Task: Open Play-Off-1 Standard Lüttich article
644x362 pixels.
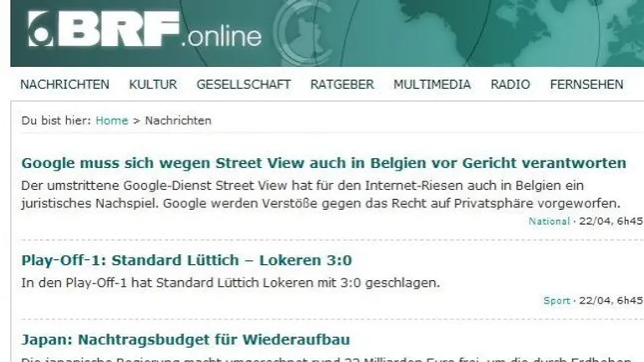Action: click(187, 260)
